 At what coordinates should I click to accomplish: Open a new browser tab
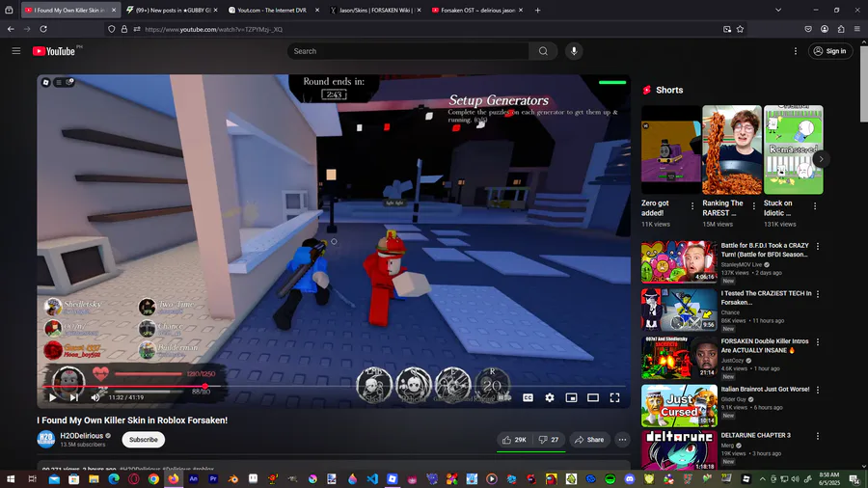(537, 10)
